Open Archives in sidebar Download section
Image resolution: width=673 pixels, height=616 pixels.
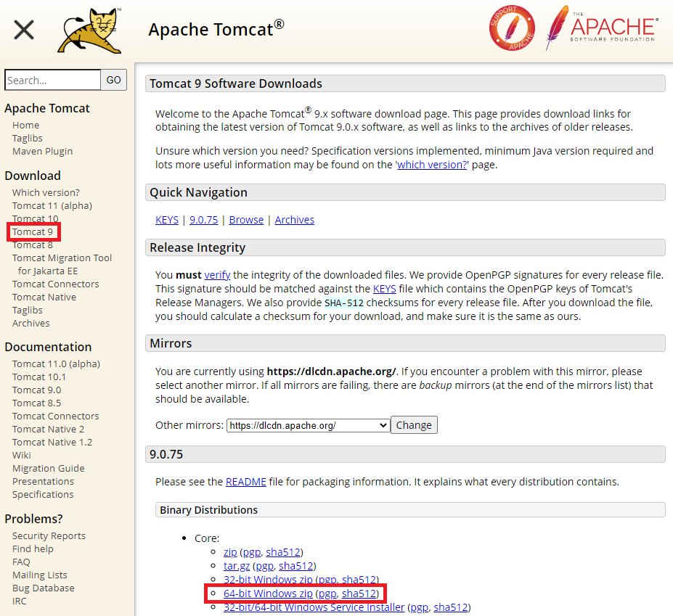(31, 323)
